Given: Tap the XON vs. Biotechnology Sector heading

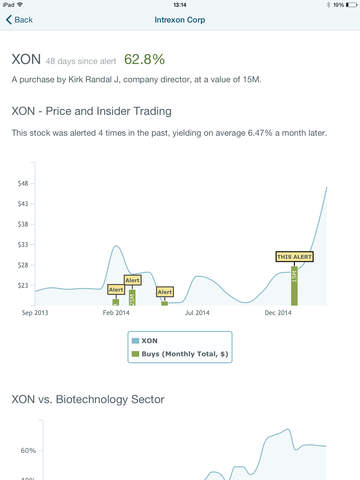Looking at the screenshot, I should click(x=88, y=399).
